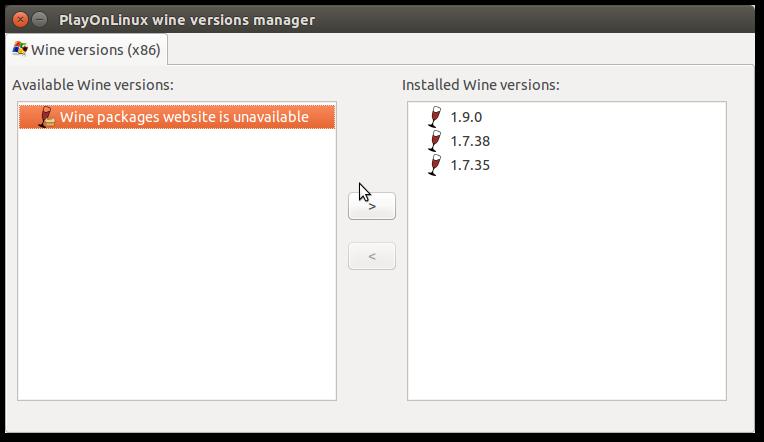Image resolution: width=764 pixels, height=442 pixels.
Task: Click empty space in the installed versions list
Action: (566, 290)
